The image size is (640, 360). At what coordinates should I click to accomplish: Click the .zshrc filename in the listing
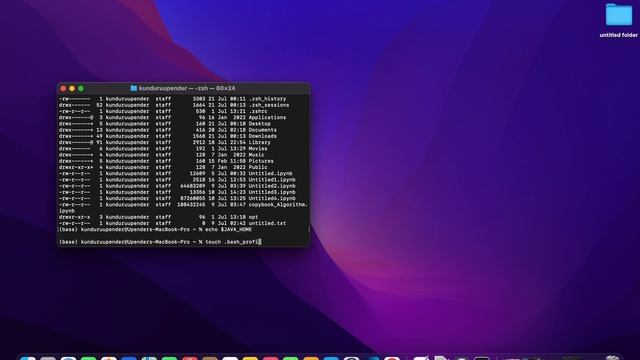click(258, 111)
